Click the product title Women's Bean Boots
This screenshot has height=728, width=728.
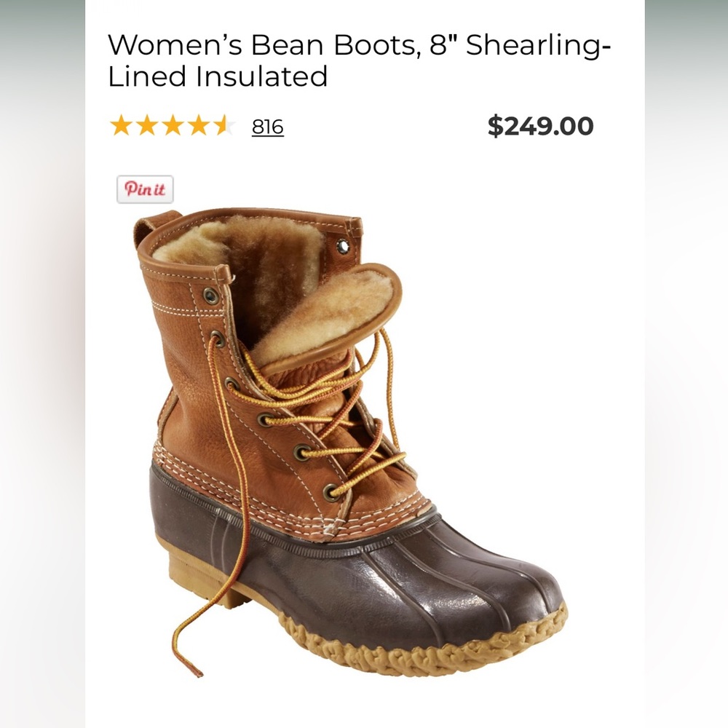coord(291,47)
